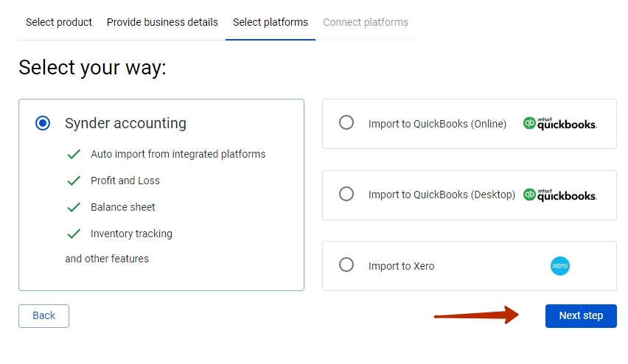Screen dimensions: 628x364
Task: Open the Select product tab
Action: coord(59,22)
